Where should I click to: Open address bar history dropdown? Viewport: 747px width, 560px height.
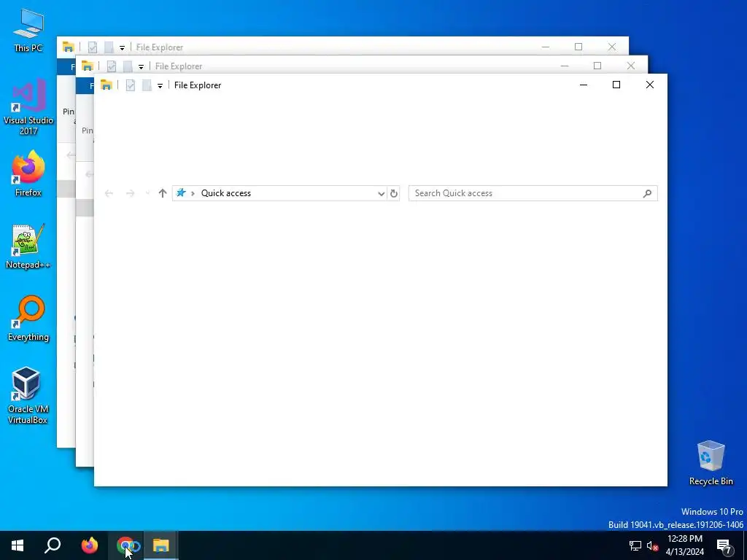[x=381, y=193]
